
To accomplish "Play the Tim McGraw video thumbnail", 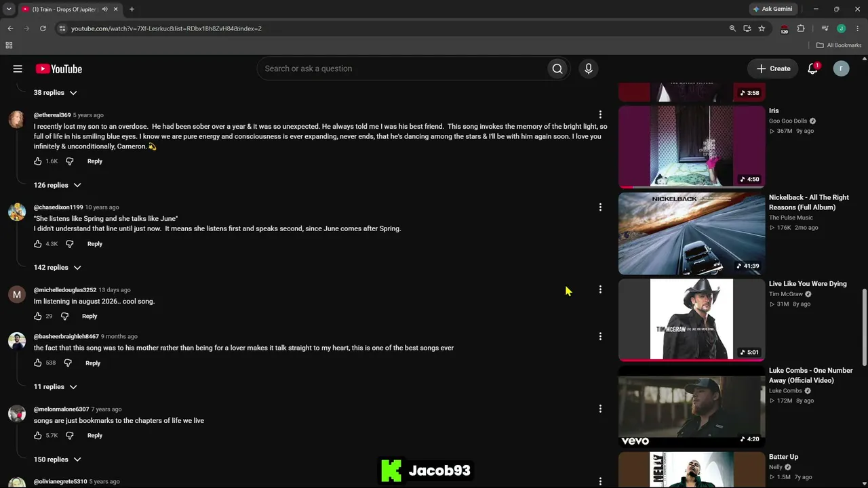I will [x=692, y=320].
